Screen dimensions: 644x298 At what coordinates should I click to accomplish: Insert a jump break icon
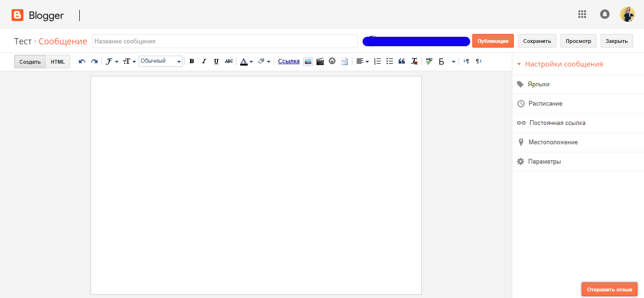(x=344, y=61)
